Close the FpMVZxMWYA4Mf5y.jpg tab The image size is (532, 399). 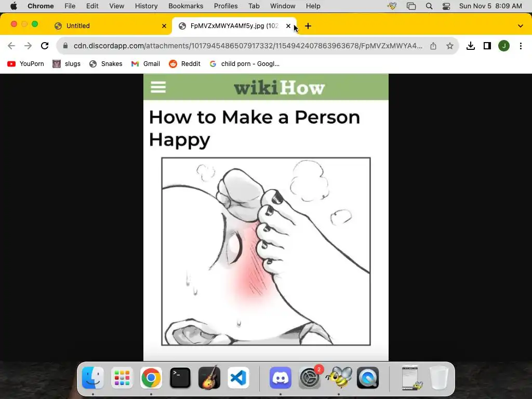point(288,26)
